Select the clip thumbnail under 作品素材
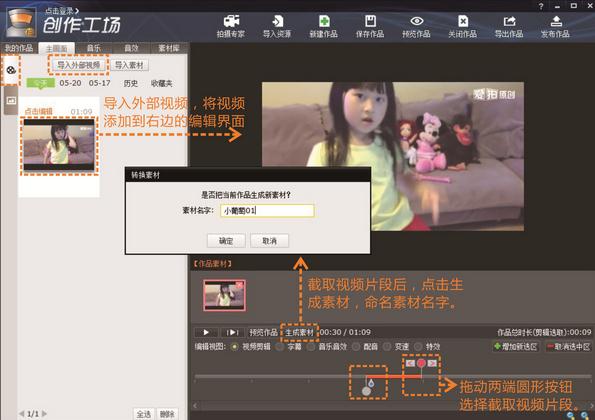 (x=224, y=296)
